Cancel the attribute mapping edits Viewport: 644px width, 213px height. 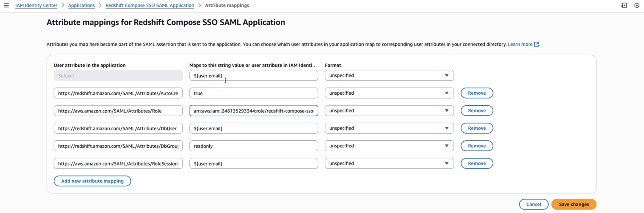(533, 204)
